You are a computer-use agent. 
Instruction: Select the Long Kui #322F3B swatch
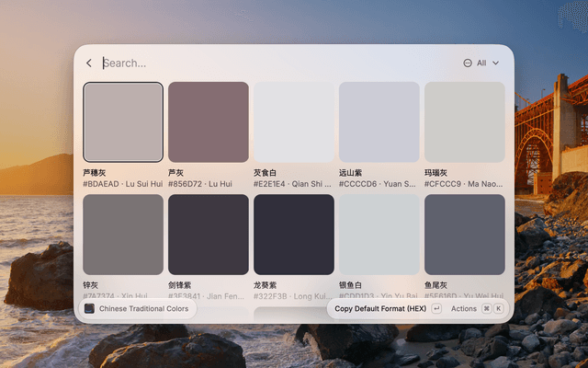click(294, 235)
